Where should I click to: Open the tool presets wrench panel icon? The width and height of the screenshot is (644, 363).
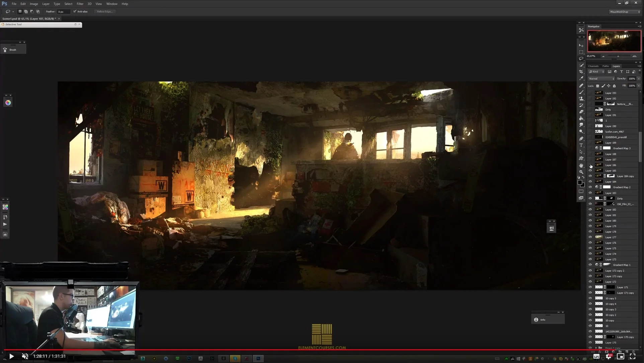coord(581,30)
